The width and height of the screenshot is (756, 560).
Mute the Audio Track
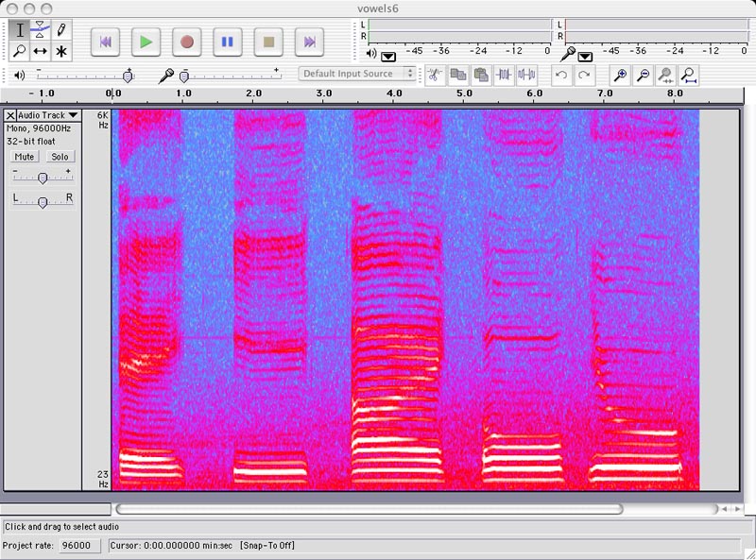point(25,157)
